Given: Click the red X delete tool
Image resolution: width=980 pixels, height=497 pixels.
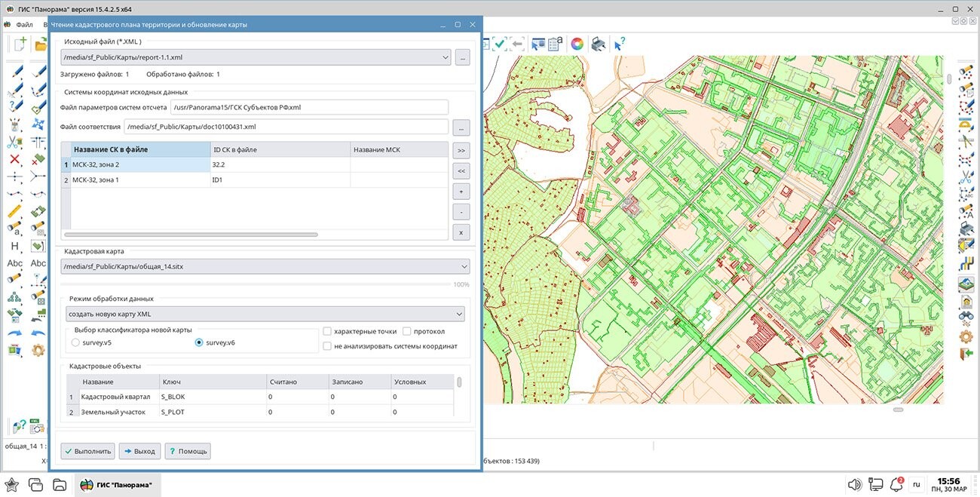Looking at the screenshot, I should pyautogui.click(x=15, y=159).
